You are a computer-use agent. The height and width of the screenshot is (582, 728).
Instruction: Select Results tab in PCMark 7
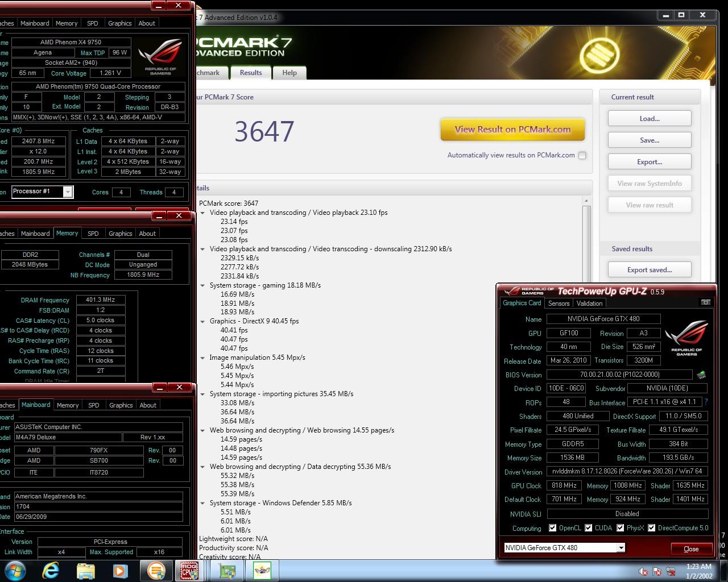(x=251, y=73)
